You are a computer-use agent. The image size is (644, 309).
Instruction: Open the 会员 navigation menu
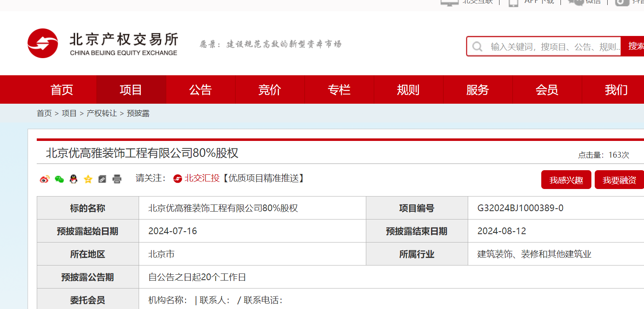click(x=547, y=89)
